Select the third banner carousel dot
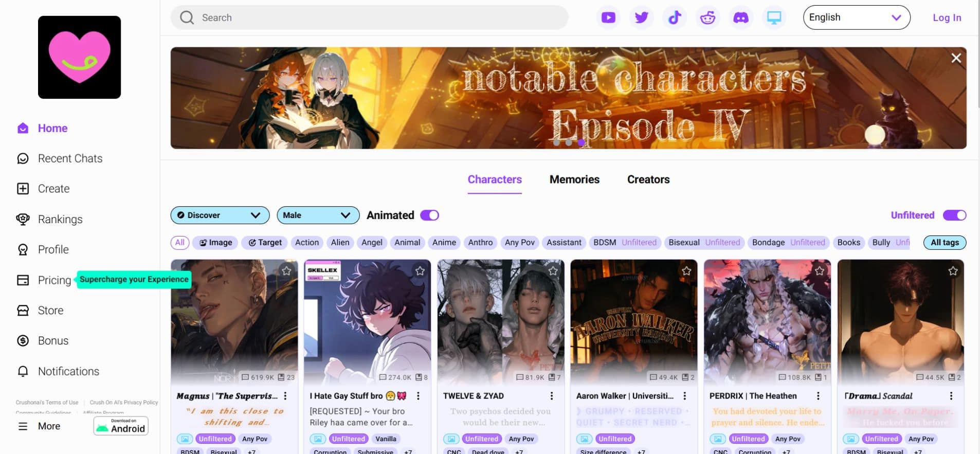Screen dimensions: 980x454 point(581,142)
